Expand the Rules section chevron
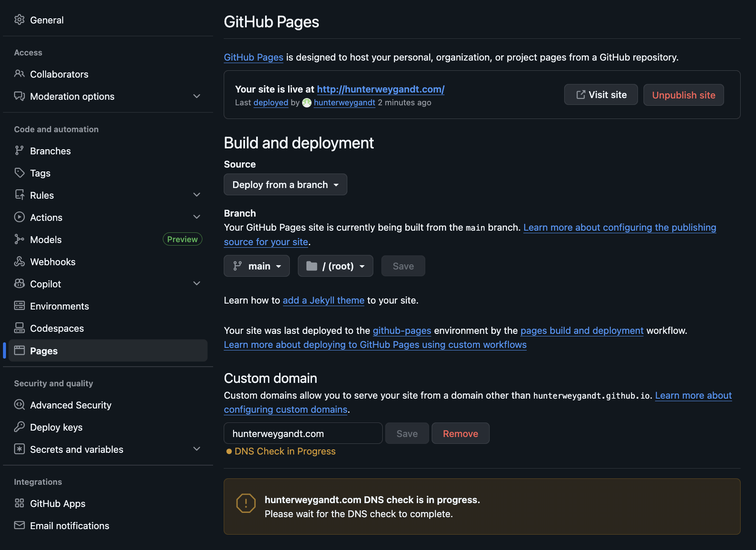 click(x=196, y=195)
